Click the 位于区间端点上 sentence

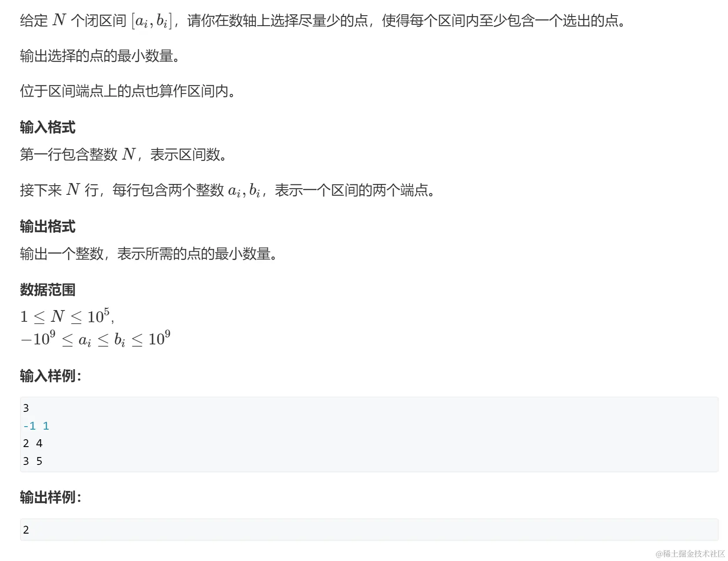[127, 91]
